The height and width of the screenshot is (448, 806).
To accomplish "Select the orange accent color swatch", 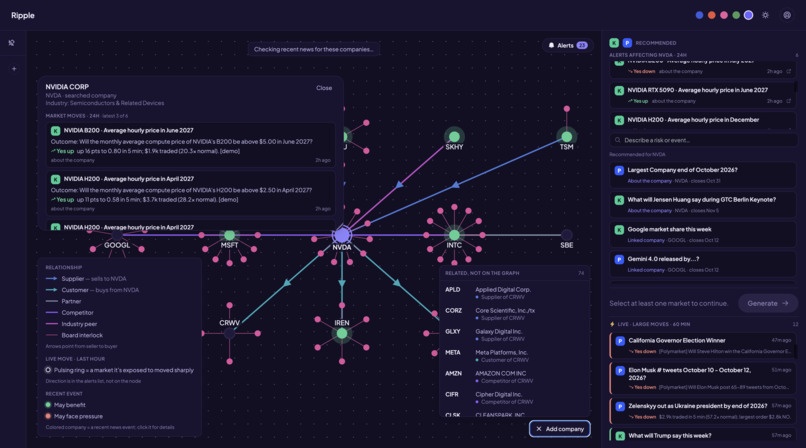I will (x=711, y=15).
